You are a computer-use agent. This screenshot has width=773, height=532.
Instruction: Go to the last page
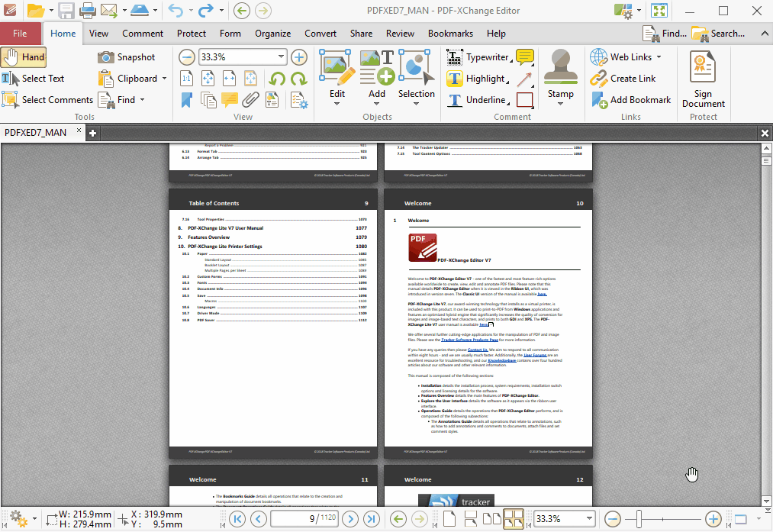pos(371,519)
